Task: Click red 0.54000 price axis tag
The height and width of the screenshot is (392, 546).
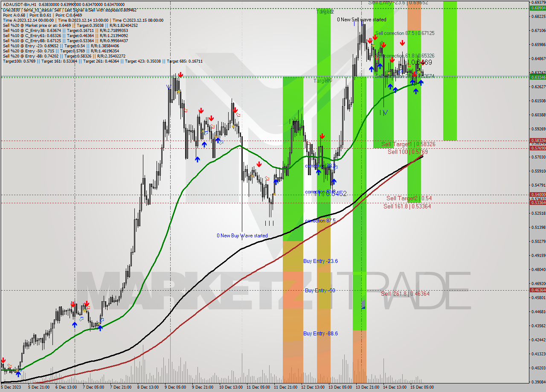Action: pos(537,194)
